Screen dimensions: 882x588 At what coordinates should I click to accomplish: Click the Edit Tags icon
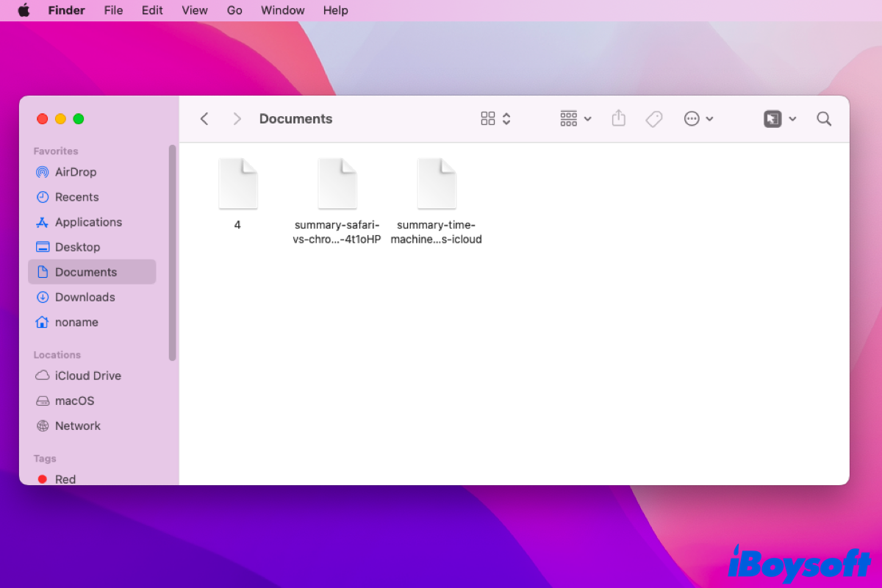pyautogui.click(x=654, y=119)
